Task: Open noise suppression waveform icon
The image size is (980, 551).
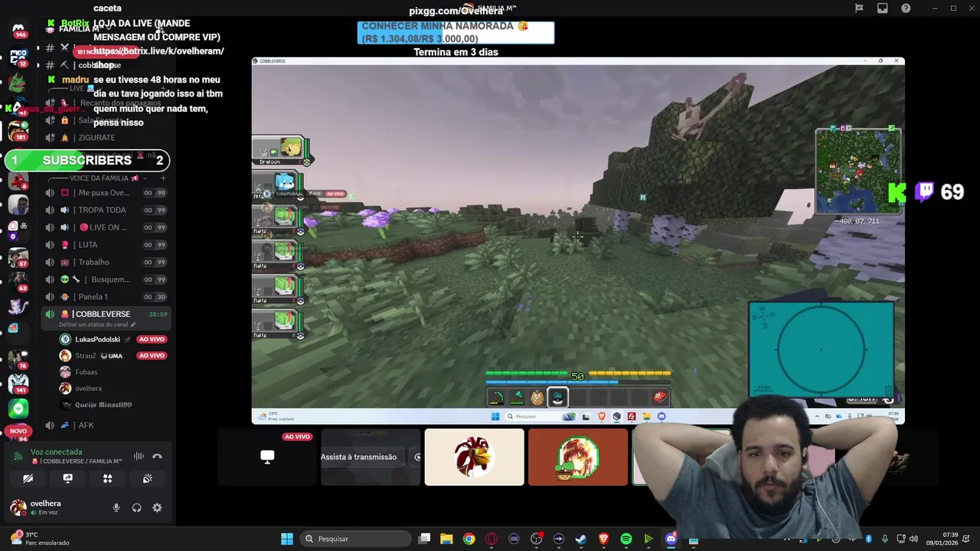Action: click(139, 456)
